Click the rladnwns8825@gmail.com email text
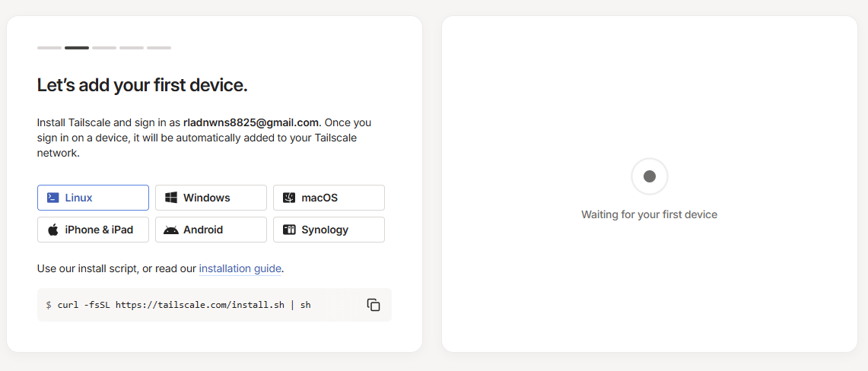The width and height of the screenshot is (868, 371). (251, 122)
